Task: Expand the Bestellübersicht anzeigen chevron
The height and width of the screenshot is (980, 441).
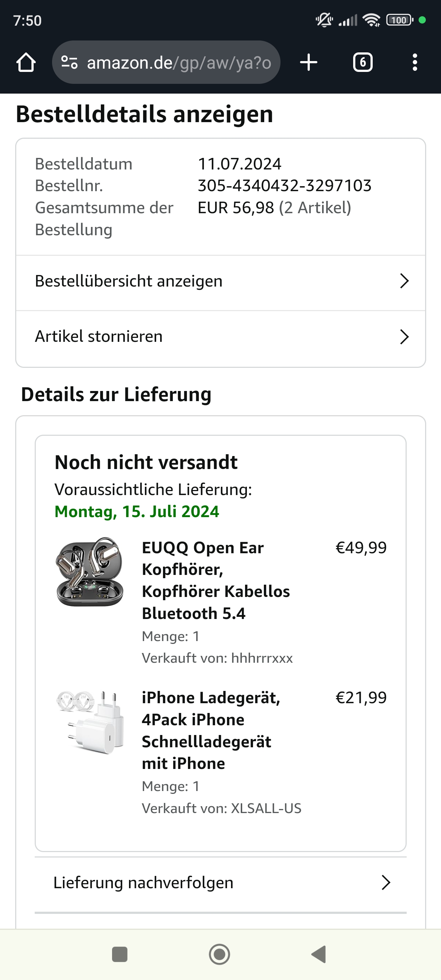Action: (x=404, y=281)
